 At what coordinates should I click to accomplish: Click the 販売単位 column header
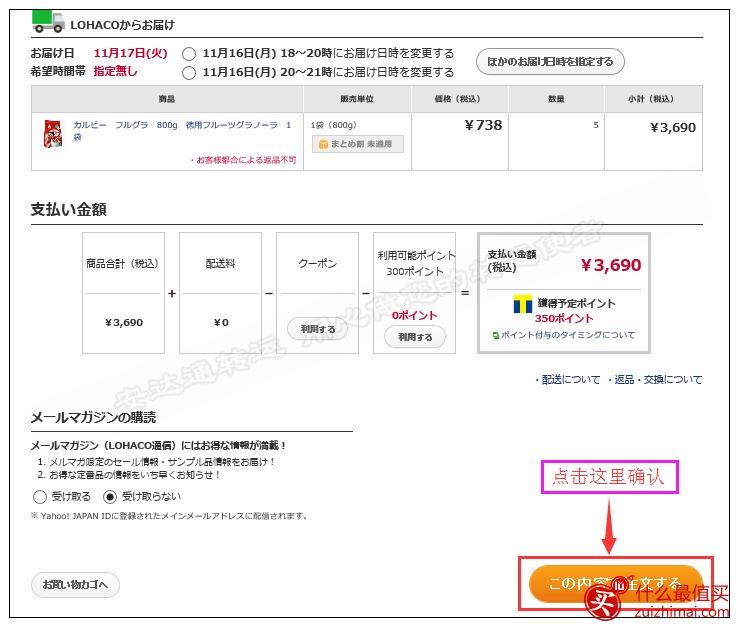pos(357,99)
